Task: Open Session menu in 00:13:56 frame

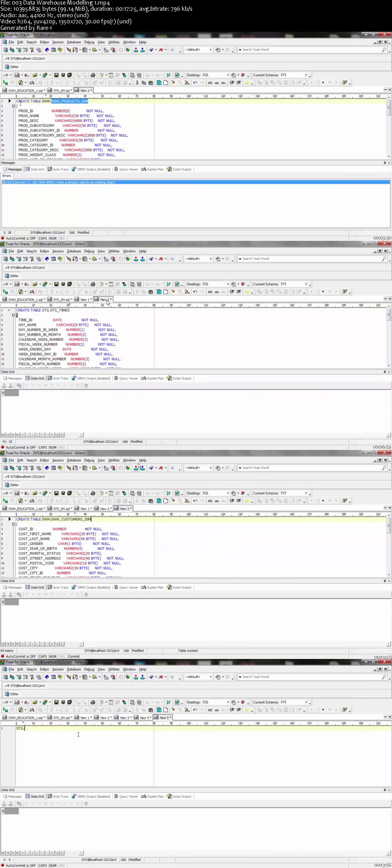Action: [x=58, y=669]
